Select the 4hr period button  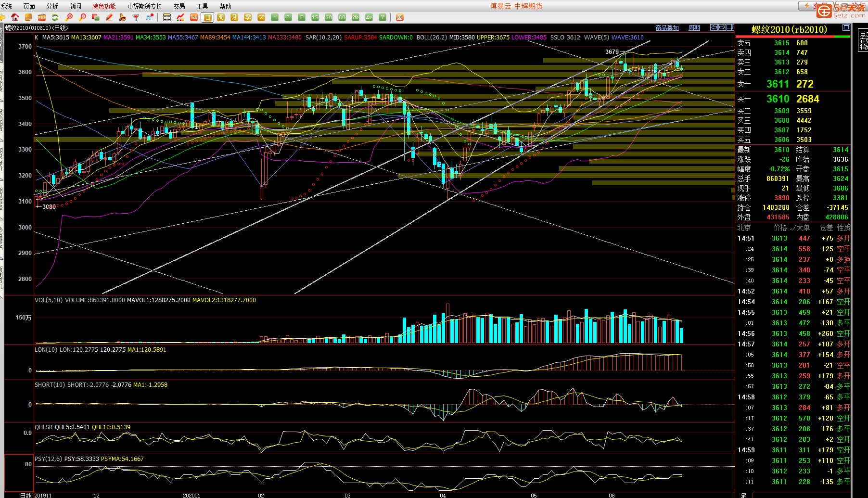369,17
